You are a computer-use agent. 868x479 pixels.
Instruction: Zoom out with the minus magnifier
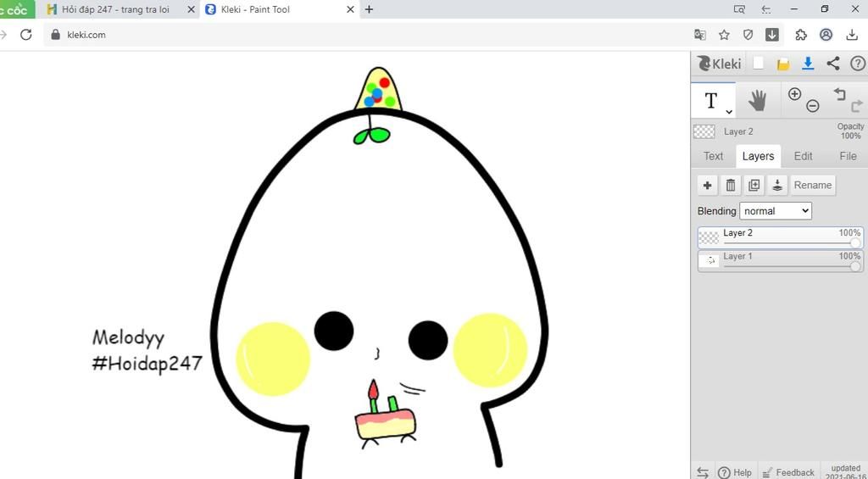[x=812, y=106]
